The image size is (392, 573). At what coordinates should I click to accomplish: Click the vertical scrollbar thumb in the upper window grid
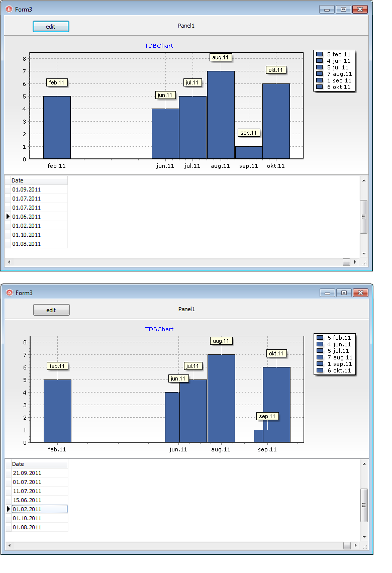363,217
